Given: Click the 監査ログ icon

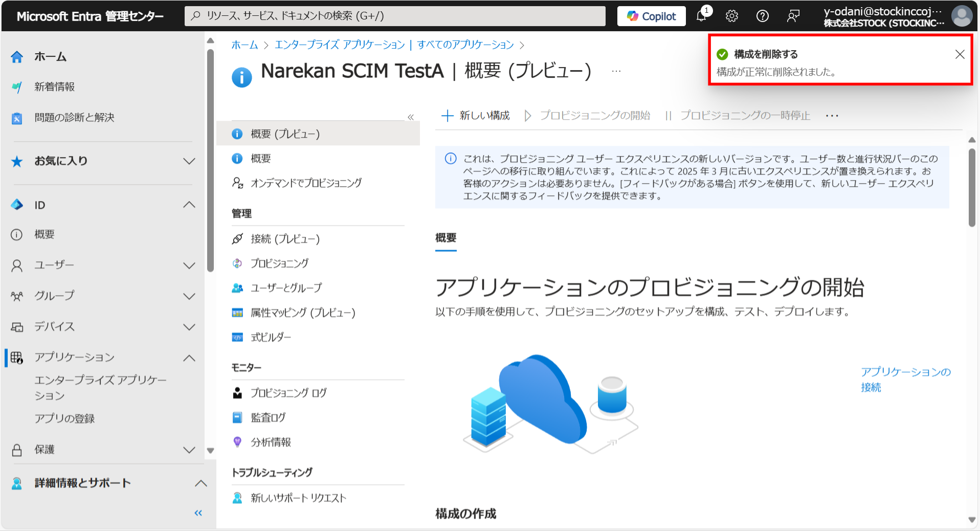Looking at the screenshot, I should point(237,417).
